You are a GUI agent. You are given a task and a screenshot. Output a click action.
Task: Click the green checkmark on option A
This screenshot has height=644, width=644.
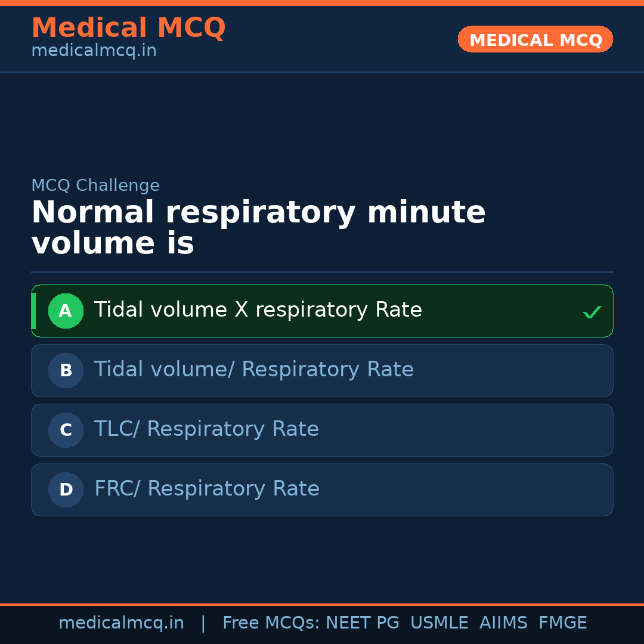click(x=592, y=312)
